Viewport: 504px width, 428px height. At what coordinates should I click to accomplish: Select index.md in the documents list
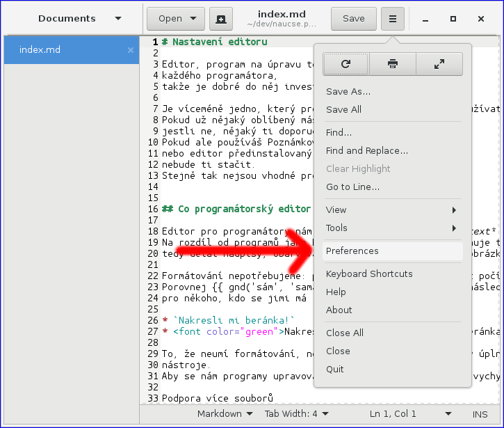[63, 50]
